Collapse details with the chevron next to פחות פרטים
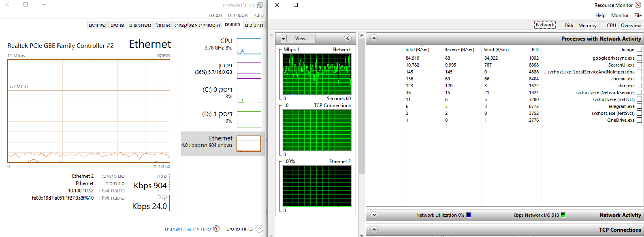 [260, 228]
